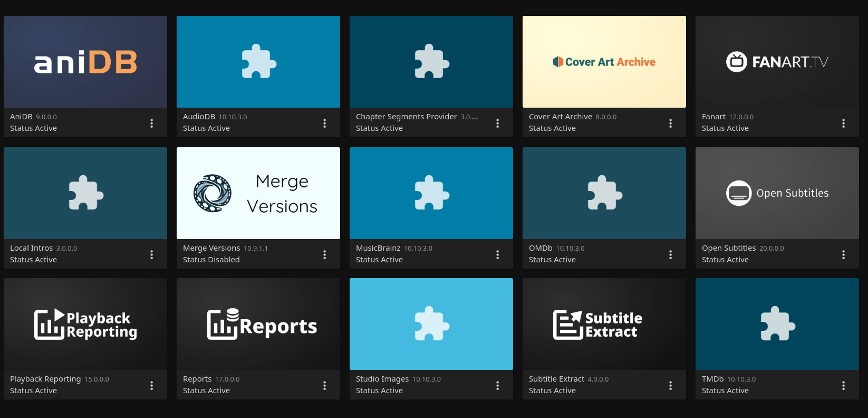The width and height of the screenshot is (868, 418).
Task: Open the Cover Art Archive logo card
Action: tap(604, 62)
